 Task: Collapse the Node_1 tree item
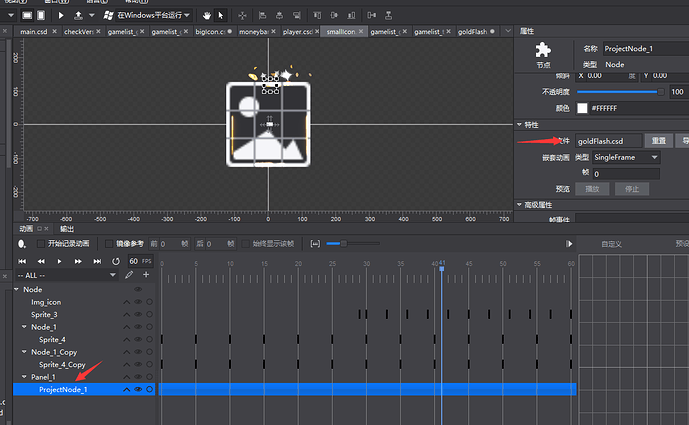25,327
